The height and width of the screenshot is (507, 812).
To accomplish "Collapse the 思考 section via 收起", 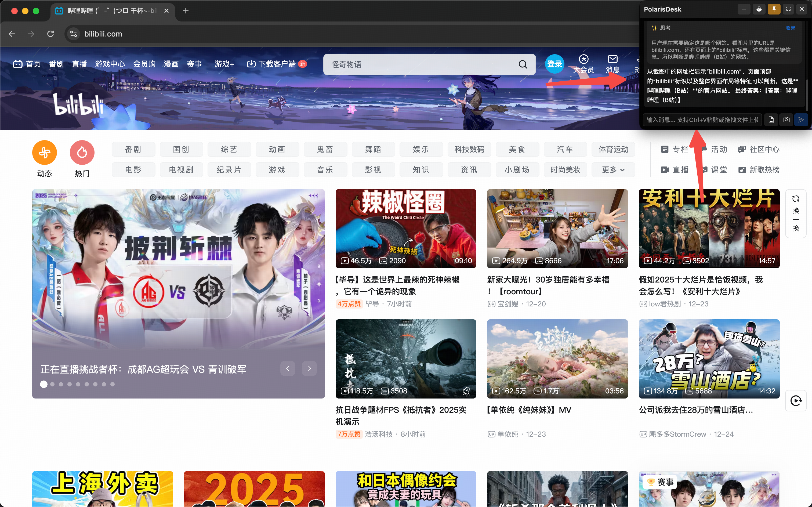I will (x=790, y=28).
